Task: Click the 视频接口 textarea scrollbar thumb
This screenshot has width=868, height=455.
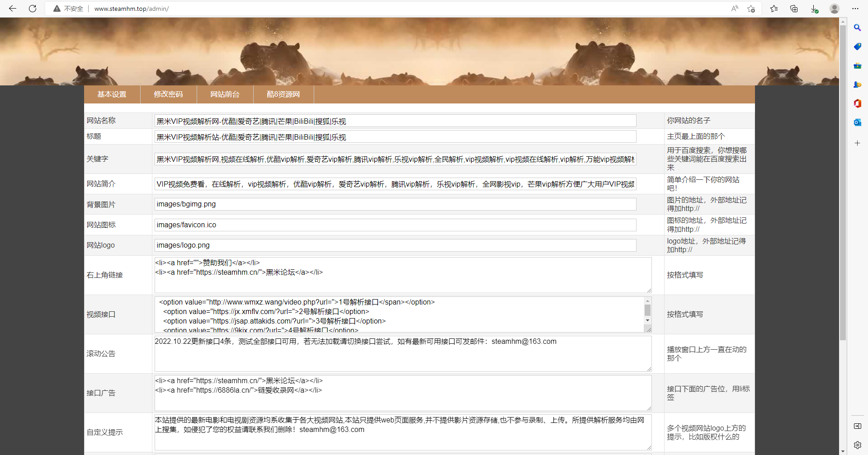Action: 647,310
